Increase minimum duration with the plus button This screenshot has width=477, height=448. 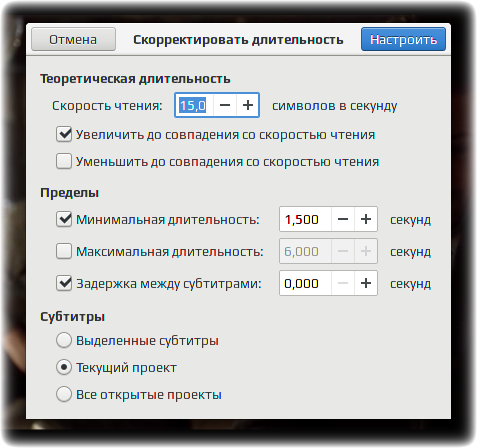[x=366, y=219]
